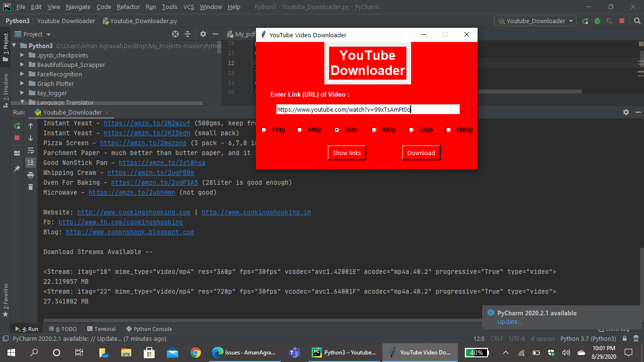Stop the running Python script
The height and width of the screenshot is (362, 644).
[x=17, y=138]
